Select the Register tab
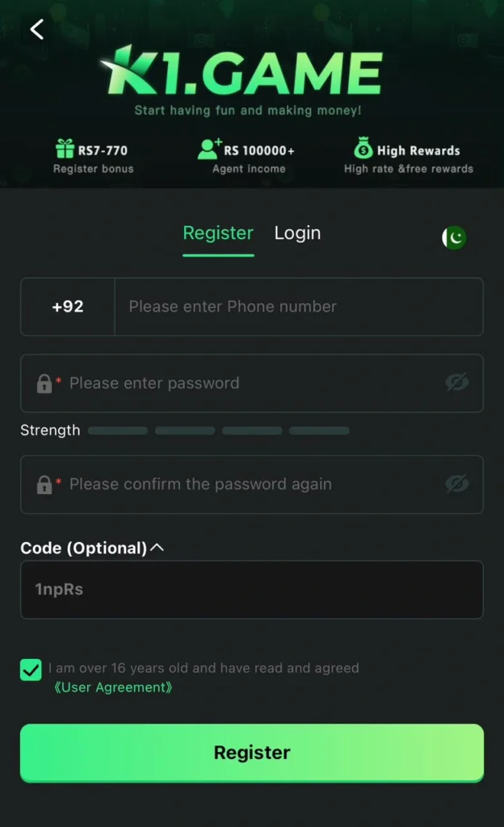This screenshot has width=504, height=827. (218, 233)
